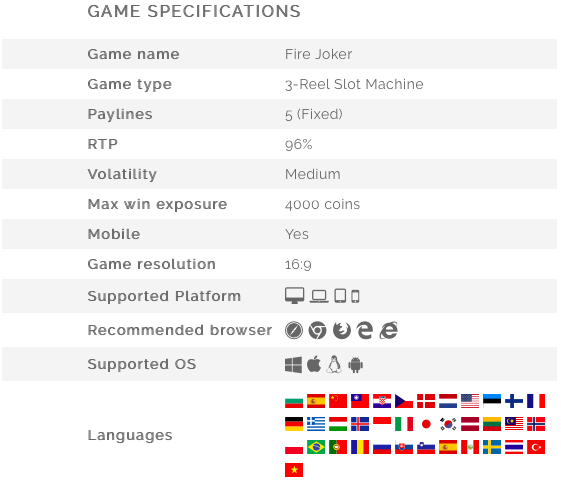Click the Firefox browser icon
This screenshot has width=561, height=482.
tap(342, 330)
